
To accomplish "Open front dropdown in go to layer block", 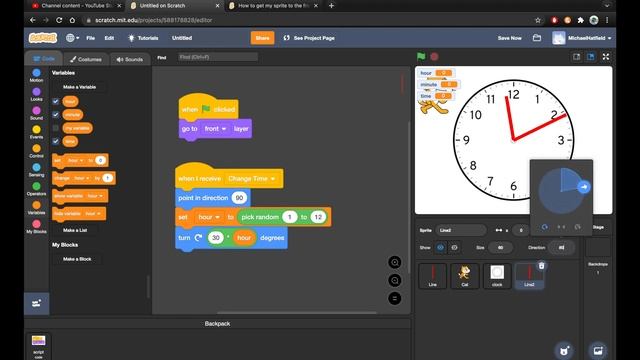I will [216, 129].
